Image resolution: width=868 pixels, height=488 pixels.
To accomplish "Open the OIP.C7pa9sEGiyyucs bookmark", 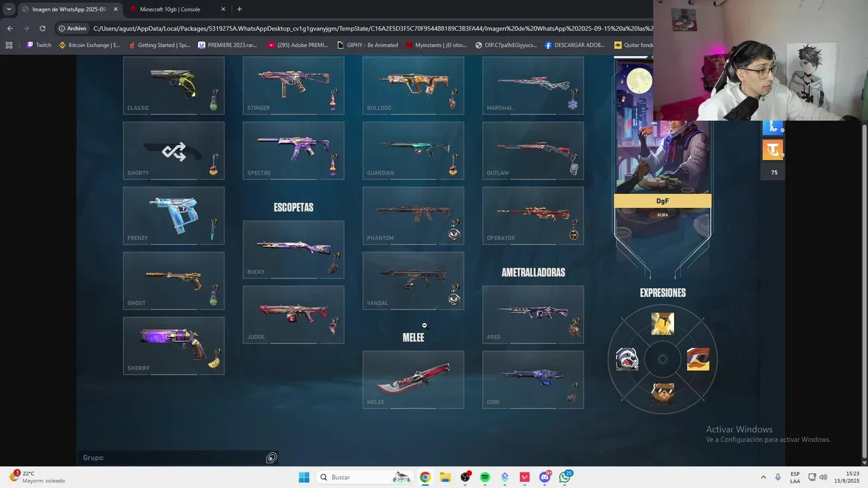I will click(507, 45).
